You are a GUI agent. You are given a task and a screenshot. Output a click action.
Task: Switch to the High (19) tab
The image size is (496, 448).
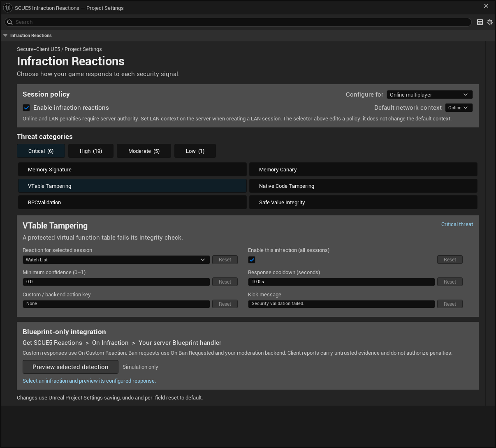point(91,151)
